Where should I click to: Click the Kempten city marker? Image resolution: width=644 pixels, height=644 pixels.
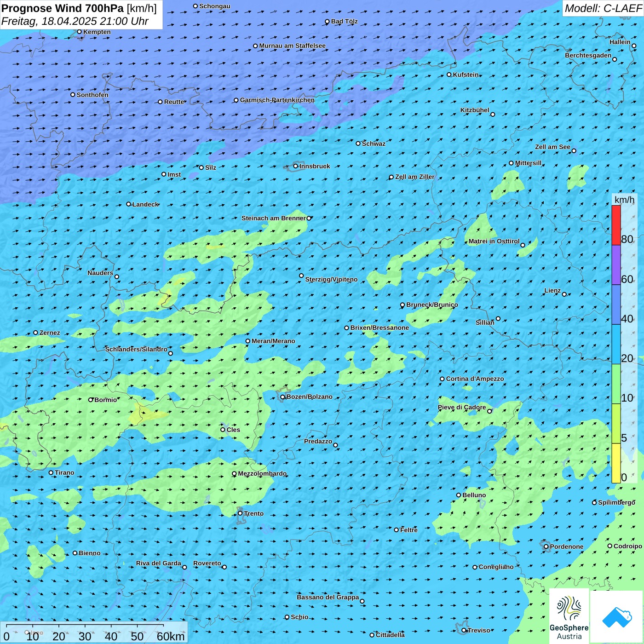[79, 32]
